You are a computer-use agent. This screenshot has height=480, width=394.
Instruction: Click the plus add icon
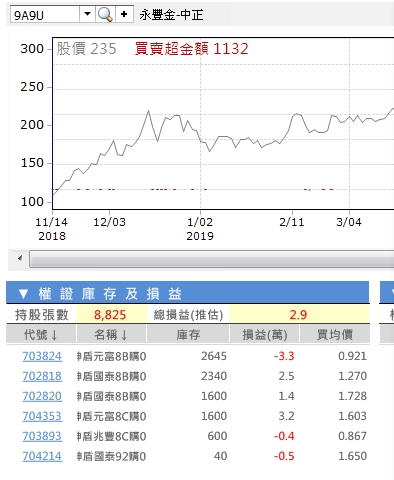point(124,14)
